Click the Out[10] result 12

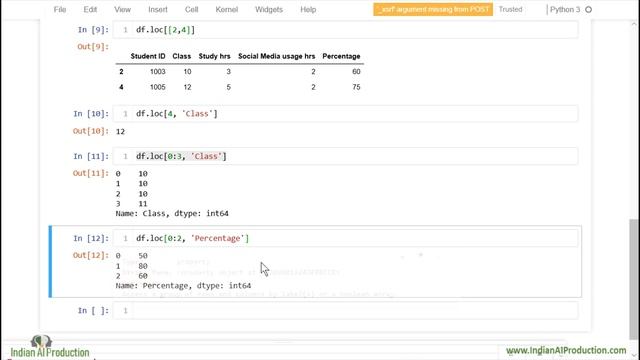click(x=120, y=131)
